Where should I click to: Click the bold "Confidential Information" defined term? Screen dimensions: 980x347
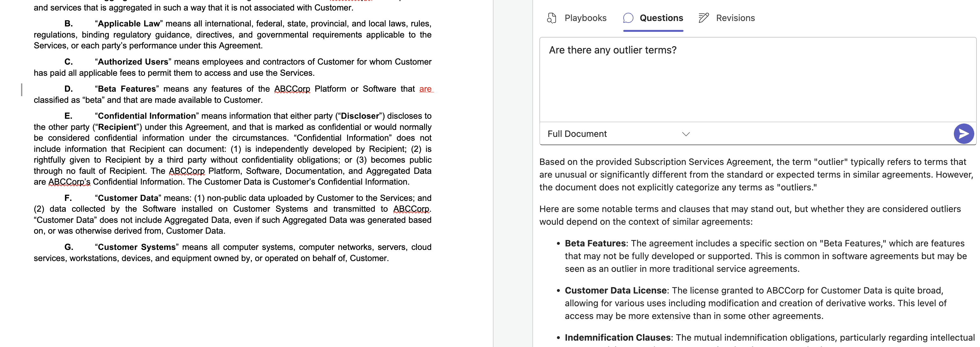click(x=146, y=116)
